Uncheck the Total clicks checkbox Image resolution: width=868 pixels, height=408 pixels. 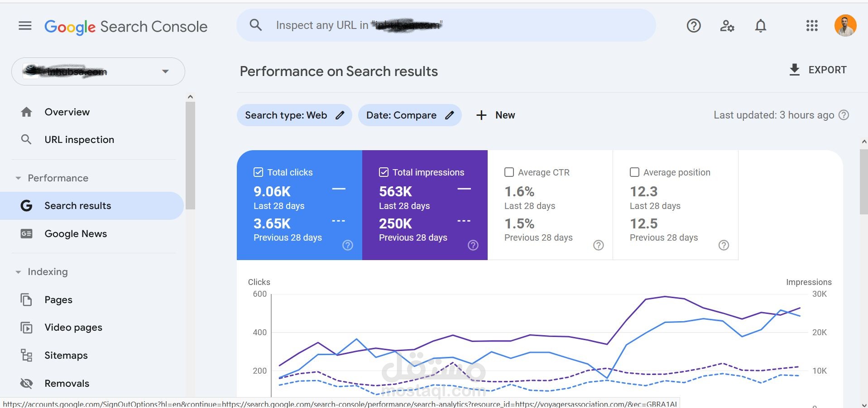click(258, 172)
